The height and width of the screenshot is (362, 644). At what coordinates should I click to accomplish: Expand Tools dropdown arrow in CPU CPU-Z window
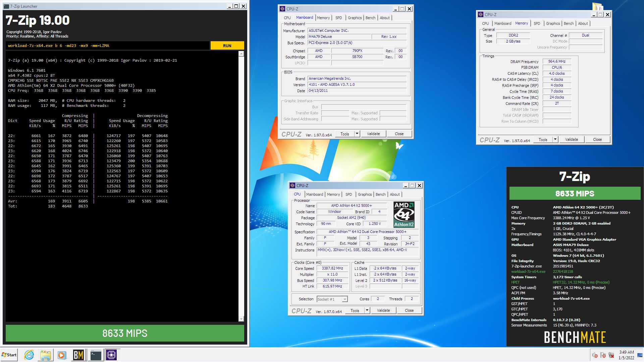(x=367, y=311)
